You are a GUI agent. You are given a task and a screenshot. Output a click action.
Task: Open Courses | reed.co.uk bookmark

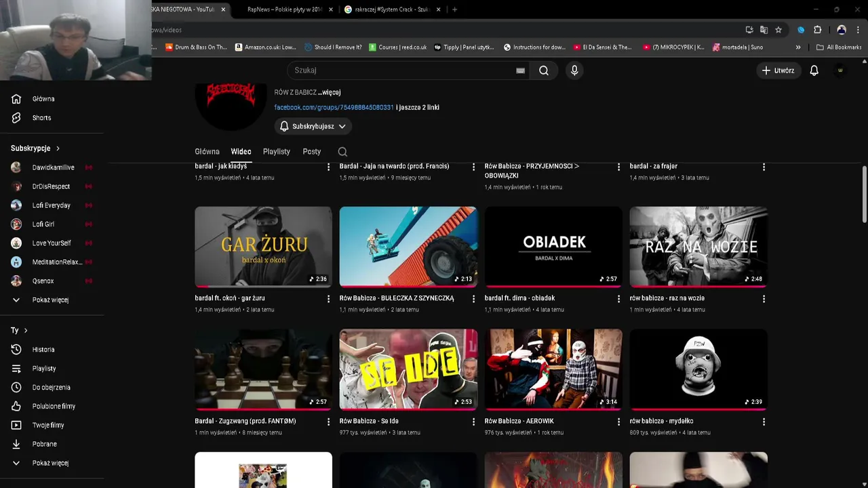397,47
